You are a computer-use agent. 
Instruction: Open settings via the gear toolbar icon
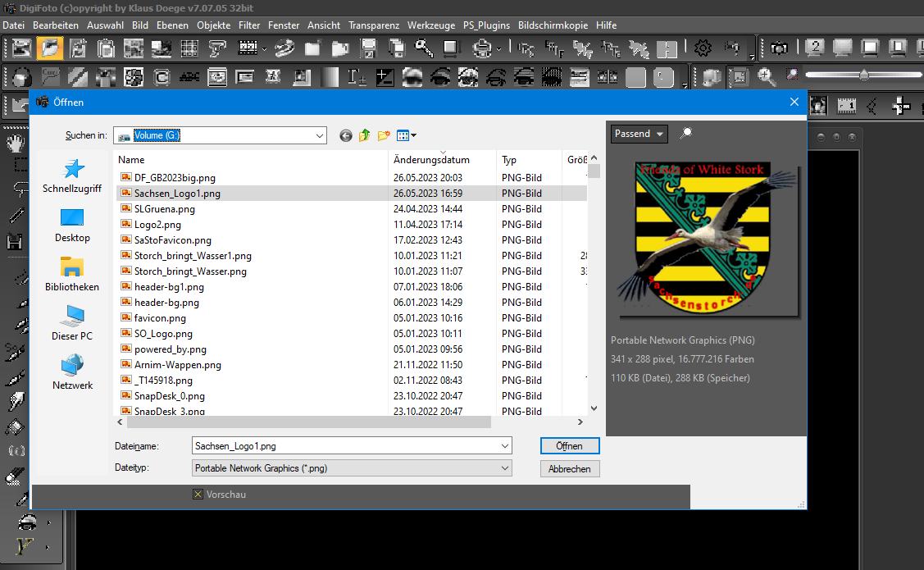[703, 48]
